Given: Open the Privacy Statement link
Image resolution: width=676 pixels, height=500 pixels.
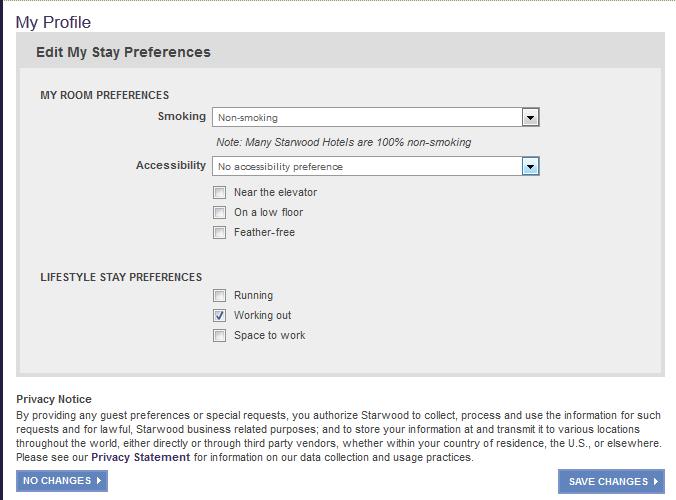Looking at the screenshot, I should pyautogui.click(x=140, y=457).
